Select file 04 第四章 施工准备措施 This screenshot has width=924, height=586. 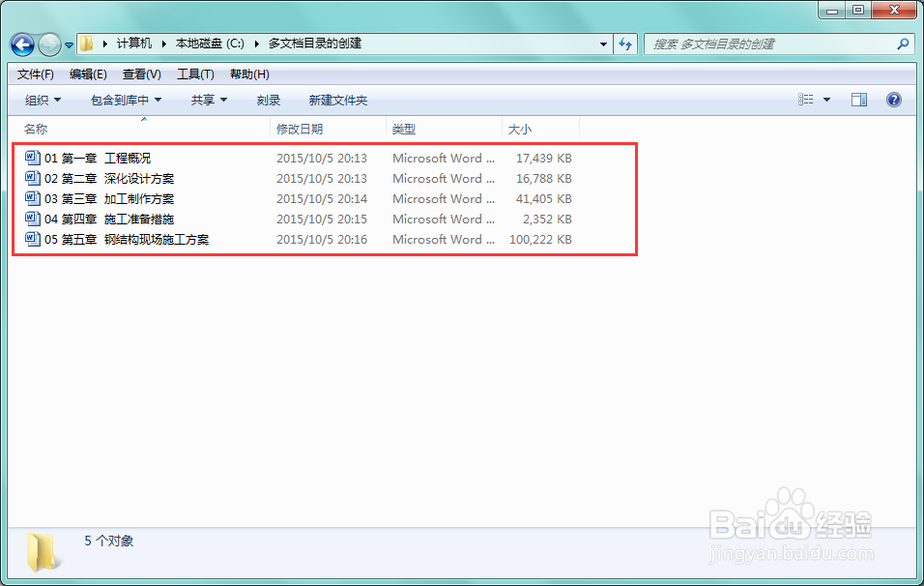click(x=109, y=219)
